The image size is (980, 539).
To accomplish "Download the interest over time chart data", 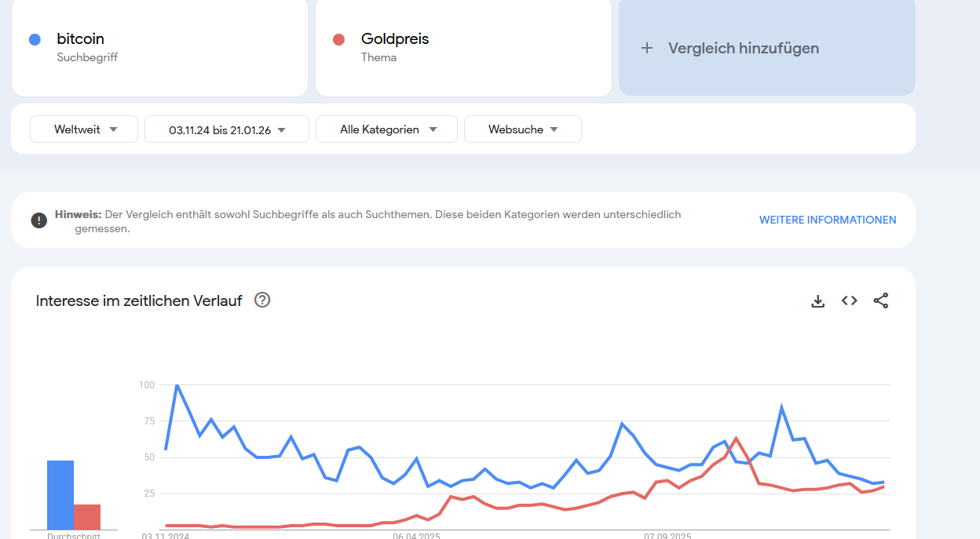I will click(817, 300).
